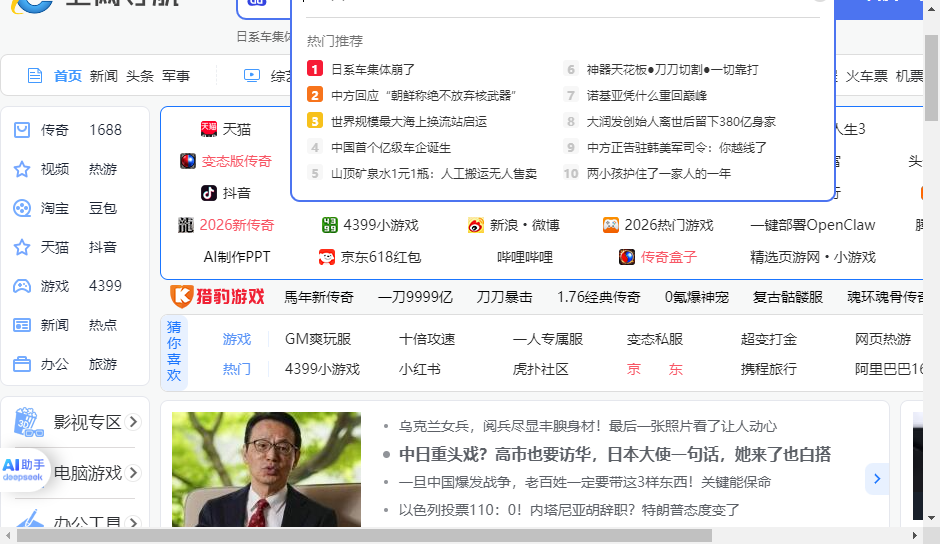Image resolution: width=940 pixels, height=544 pixels.
Task: Click the hot-search rank 1 red badge
Action: pyautogui.click(x=315, y=69)
